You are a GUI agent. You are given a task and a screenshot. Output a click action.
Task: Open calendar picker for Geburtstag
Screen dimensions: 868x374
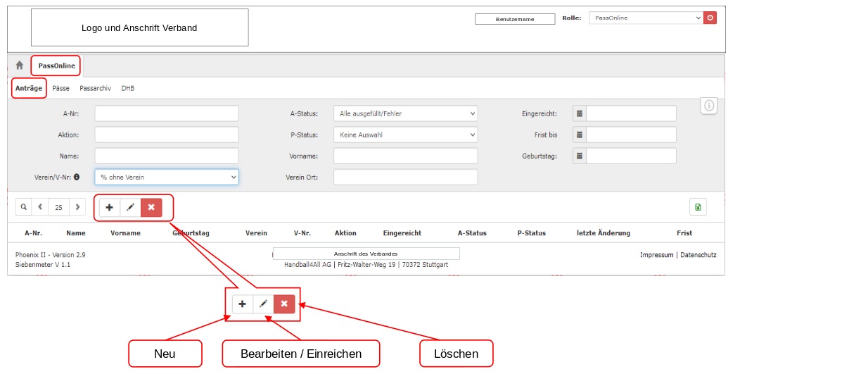click(579, 156)
